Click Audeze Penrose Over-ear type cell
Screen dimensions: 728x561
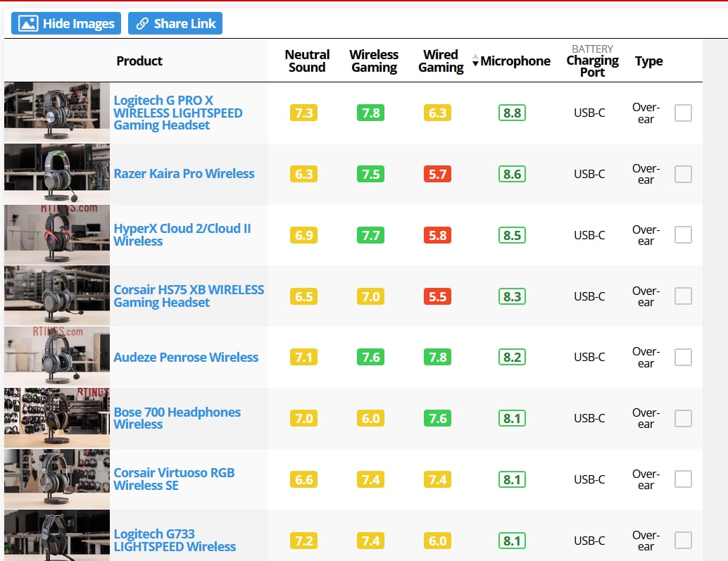[646, 358]
